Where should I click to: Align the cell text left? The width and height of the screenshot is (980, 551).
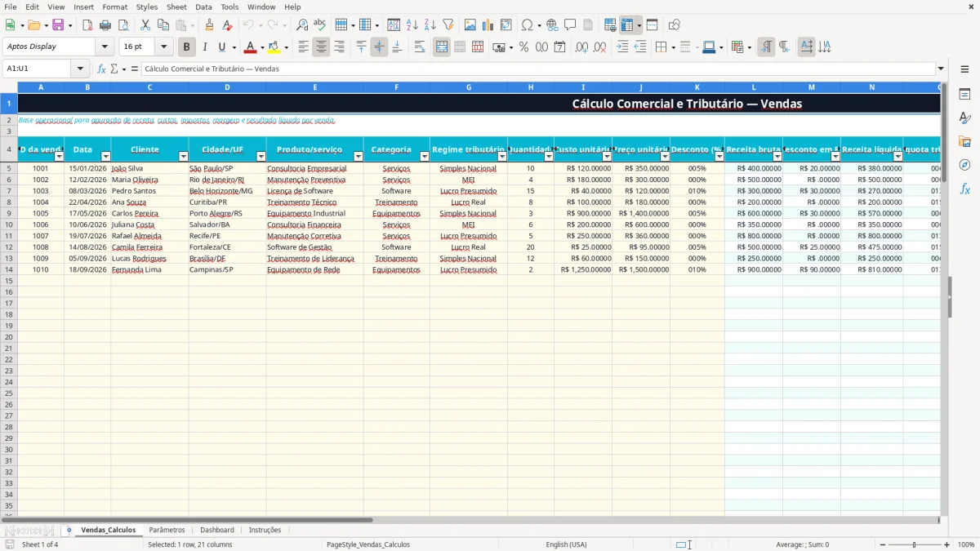303,47
